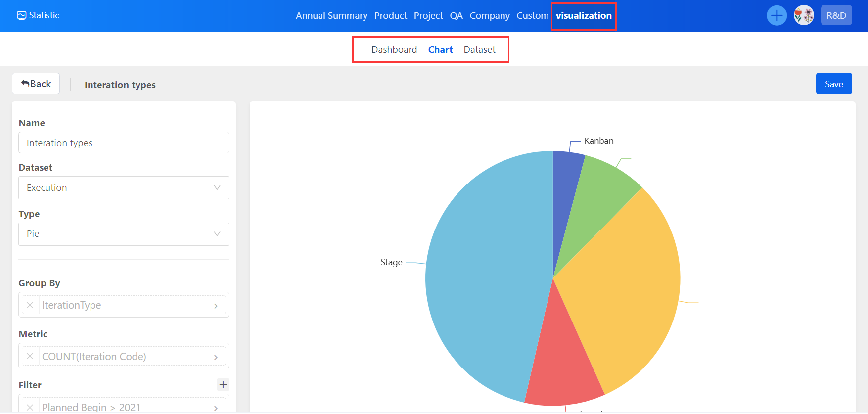Go to the QA menu
This screenshot has height=414, width=868.
click(456, 16)
